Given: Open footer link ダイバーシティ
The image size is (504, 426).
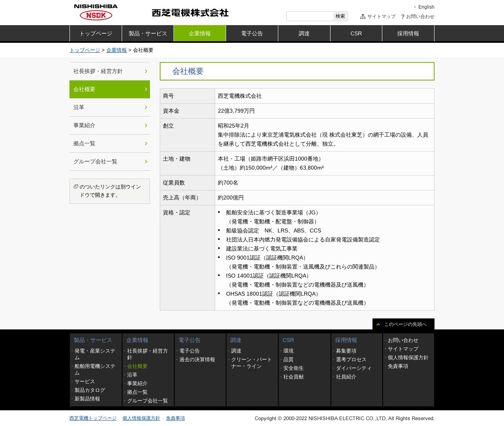Looking at the screenshot, I should [354, 368].
